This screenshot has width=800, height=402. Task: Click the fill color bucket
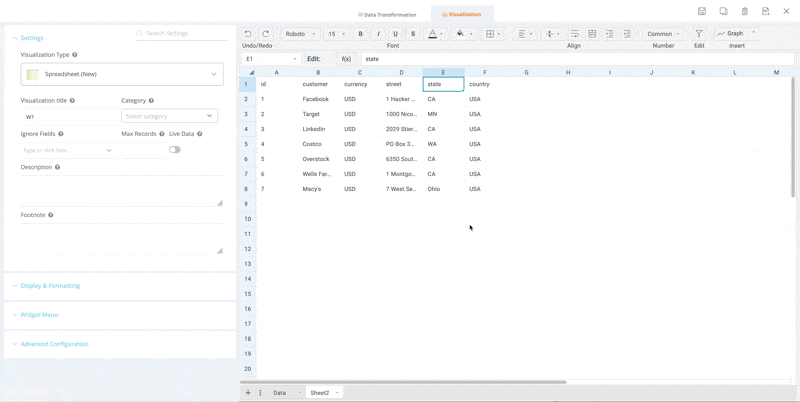[x=460, y=34]
